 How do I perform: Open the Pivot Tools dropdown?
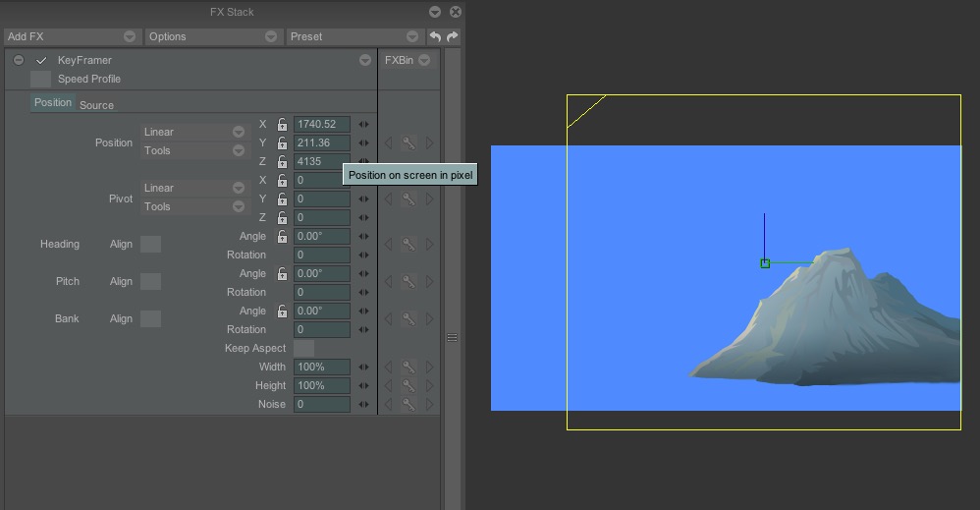pos(193,206)
